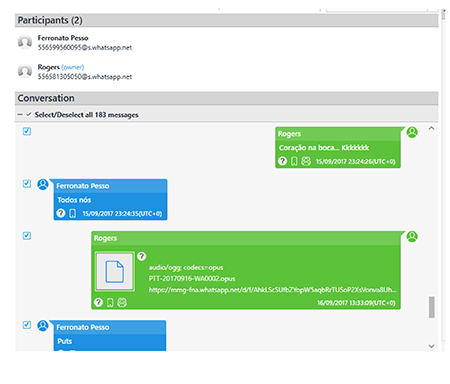The image size is (450, 384).
Task: Click conversation scroll up arrow
Action: (x=431, y=128)
